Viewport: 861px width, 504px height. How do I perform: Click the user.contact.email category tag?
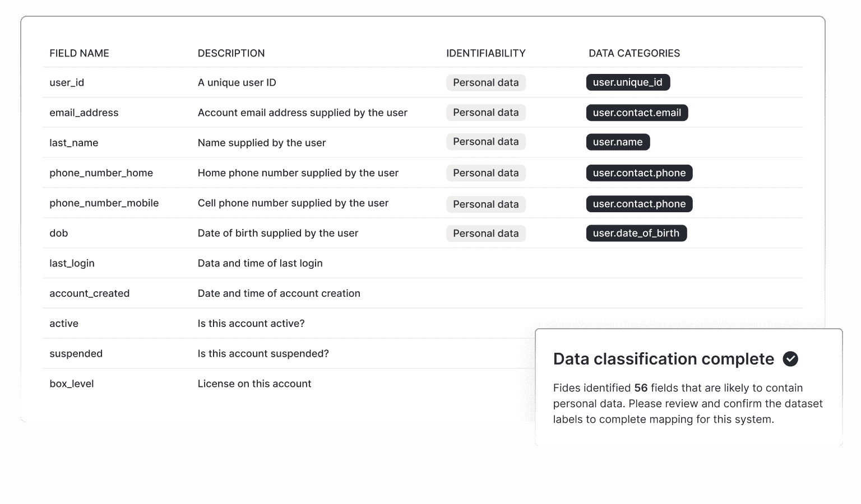(637, 113)
